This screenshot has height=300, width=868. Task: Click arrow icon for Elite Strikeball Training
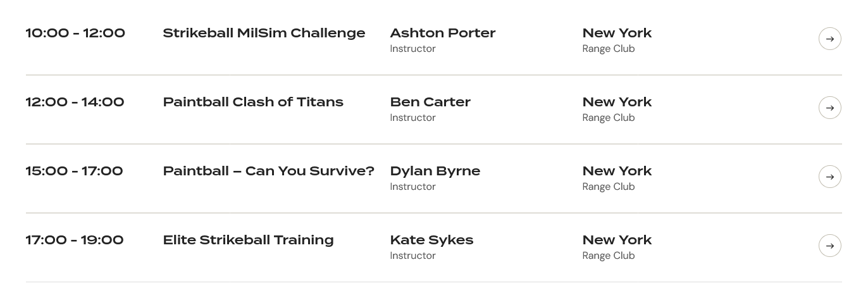tap(829, 246)
